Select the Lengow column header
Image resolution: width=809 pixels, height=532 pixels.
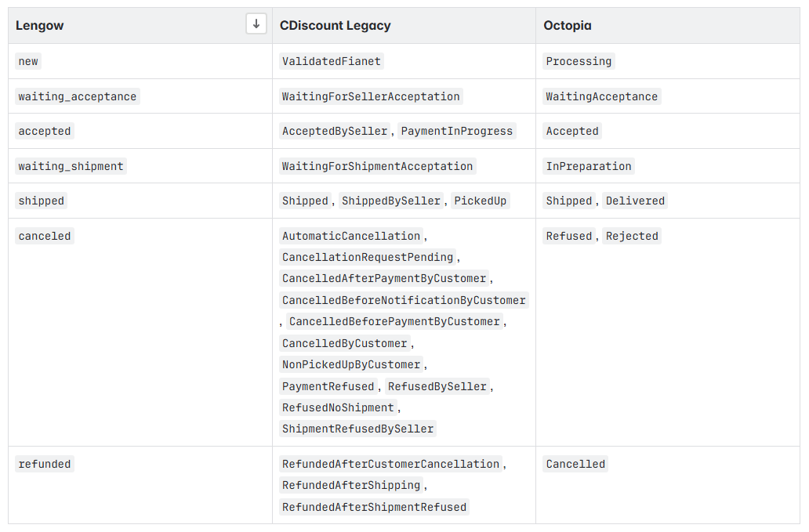coord(41,26)
